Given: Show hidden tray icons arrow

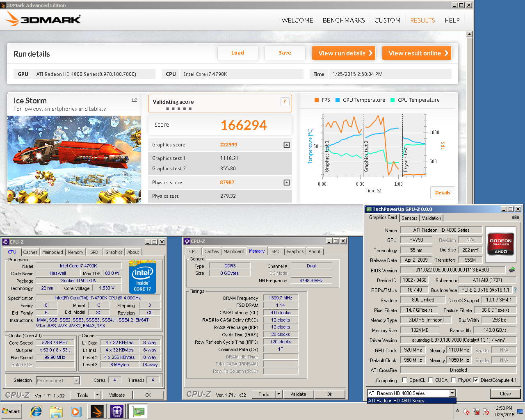Looking at the screenshot, I should pyautogui.click(x=457, y=411).
